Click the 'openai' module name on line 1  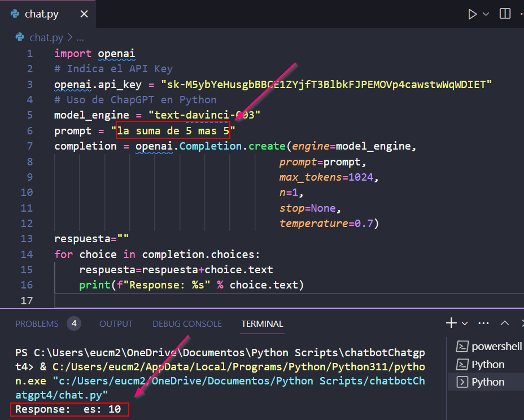click(x=117, y=54)
